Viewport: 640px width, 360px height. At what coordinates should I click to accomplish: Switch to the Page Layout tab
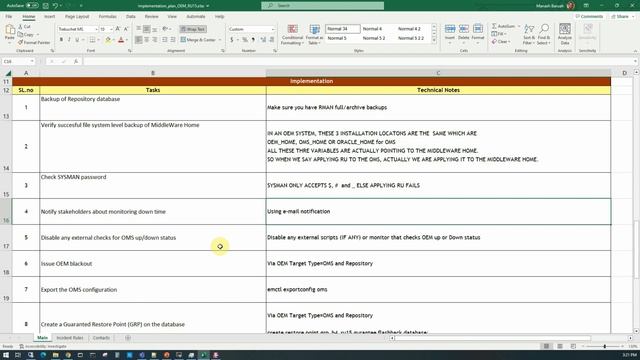point(77,16)
